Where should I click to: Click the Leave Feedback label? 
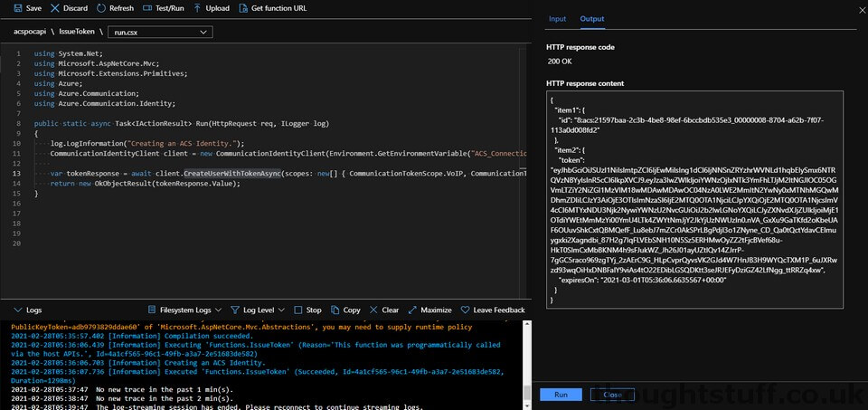pos(499,310)
